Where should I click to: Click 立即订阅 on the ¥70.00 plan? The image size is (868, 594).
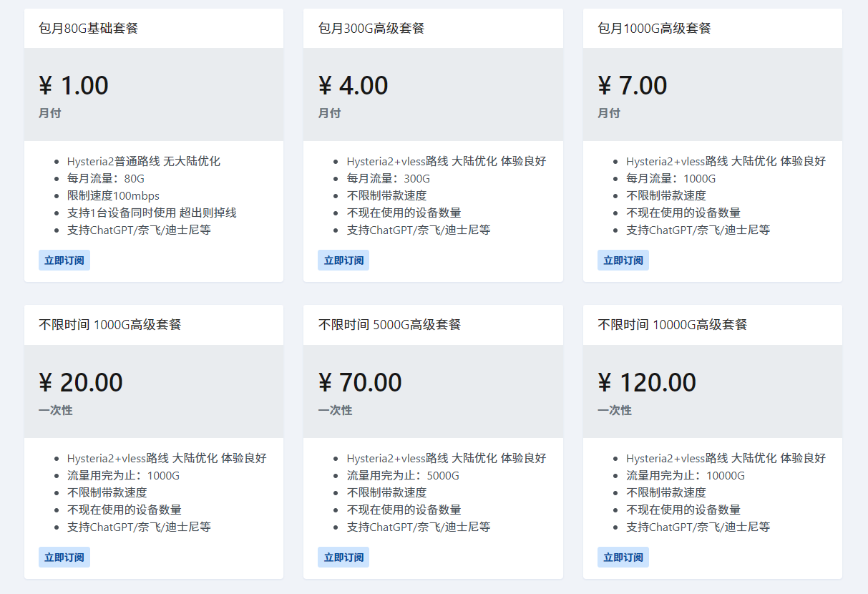[x=343, y=558]
